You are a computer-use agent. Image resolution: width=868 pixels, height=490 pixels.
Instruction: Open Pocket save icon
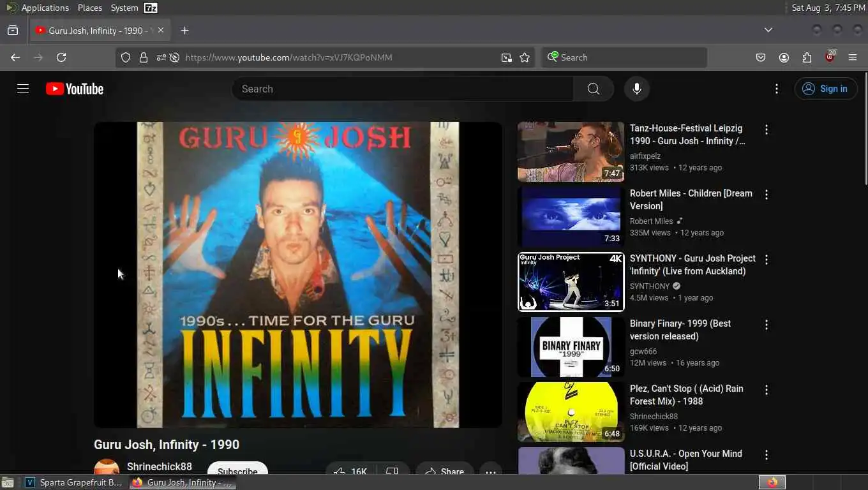tap(761, 57)
